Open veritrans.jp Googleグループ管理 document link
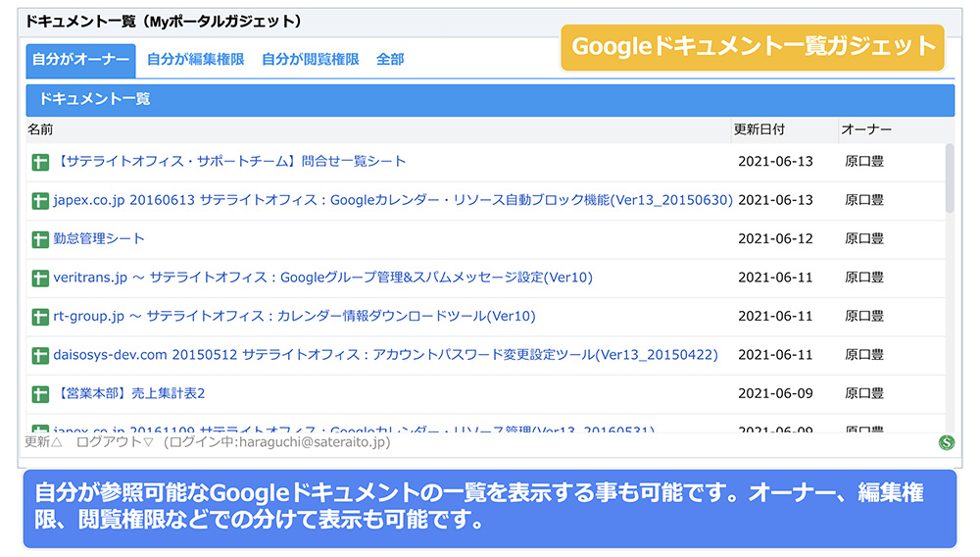980x557 pixels. [x=322, y=278]
